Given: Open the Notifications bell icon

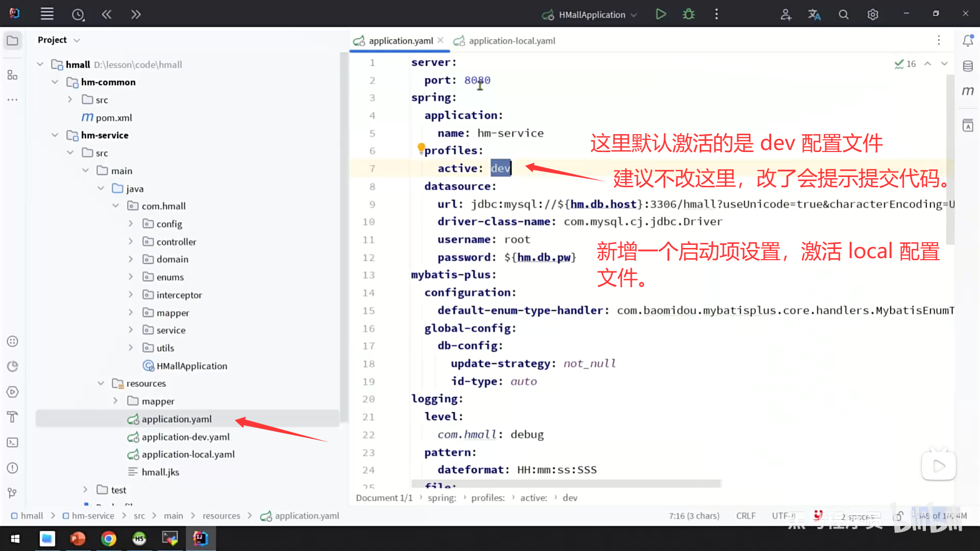Looking at the screenshot, I should coord(968,40).
